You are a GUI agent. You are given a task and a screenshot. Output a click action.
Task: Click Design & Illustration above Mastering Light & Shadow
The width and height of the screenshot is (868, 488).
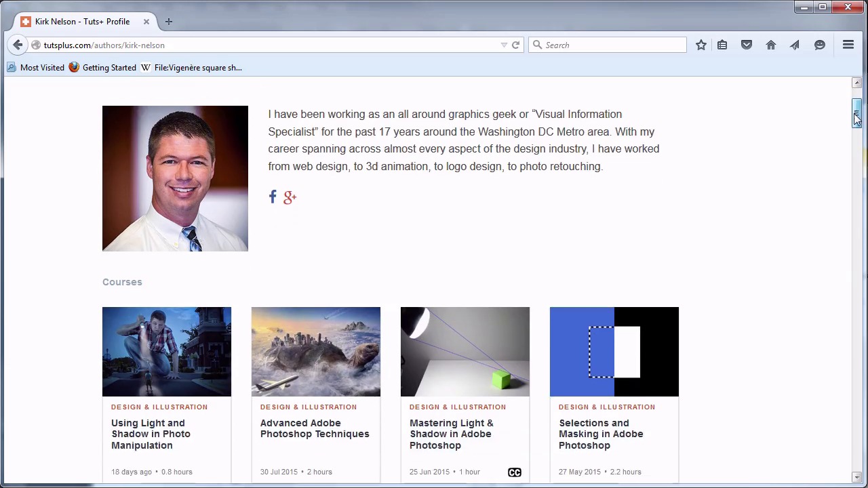tap(458, 407)
